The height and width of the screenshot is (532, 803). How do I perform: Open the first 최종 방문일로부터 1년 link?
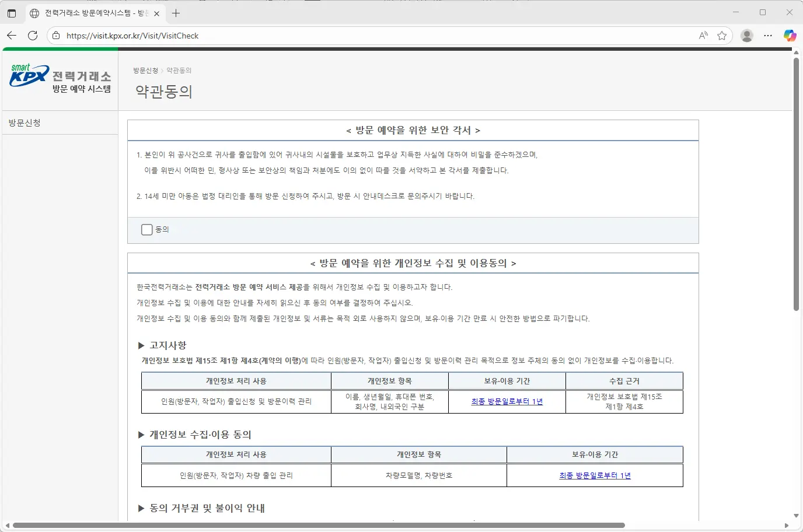(507, 401)
